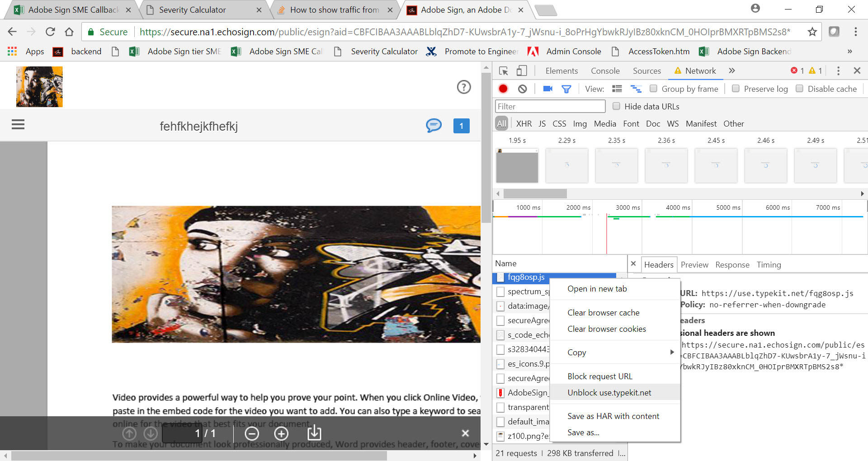Open Admin Console bookmark
The height and width of the screenshot is (461, 868).
[564, 52]
